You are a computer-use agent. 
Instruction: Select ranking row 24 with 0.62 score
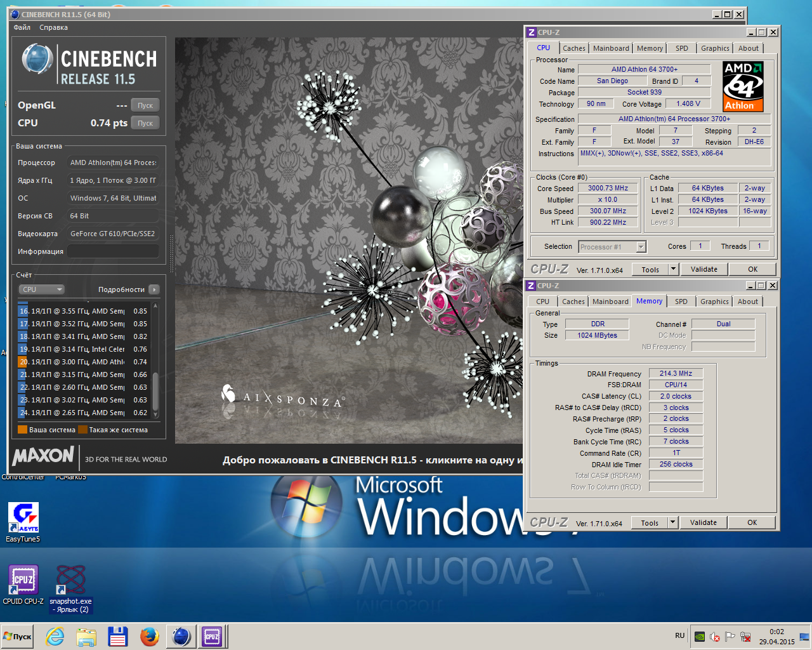[84, 413]
